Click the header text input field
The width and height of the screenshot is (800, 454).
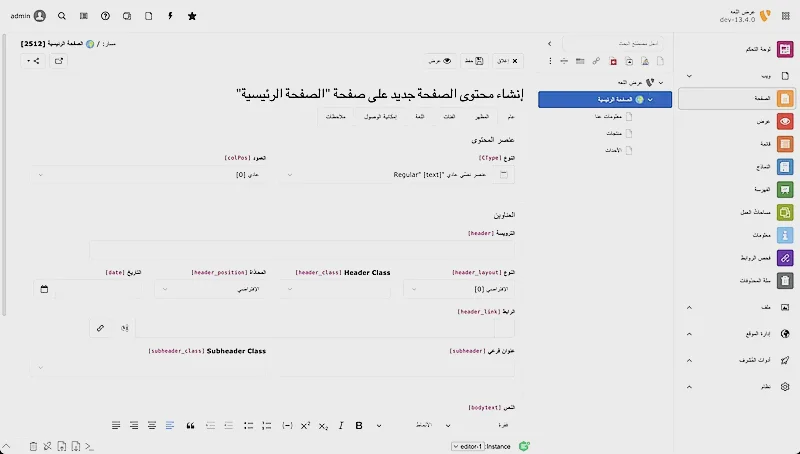pyautogui.click(x=302, y=250)
